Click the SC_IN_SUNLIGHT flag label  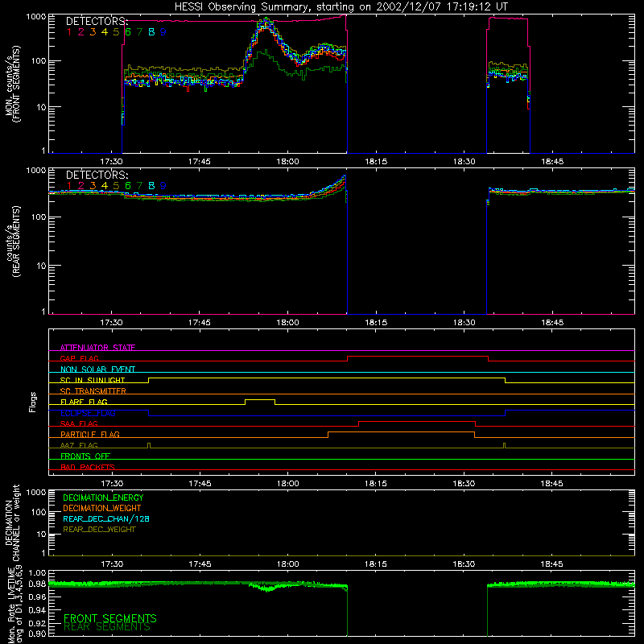pyautogui.click(x=93, y=380)
